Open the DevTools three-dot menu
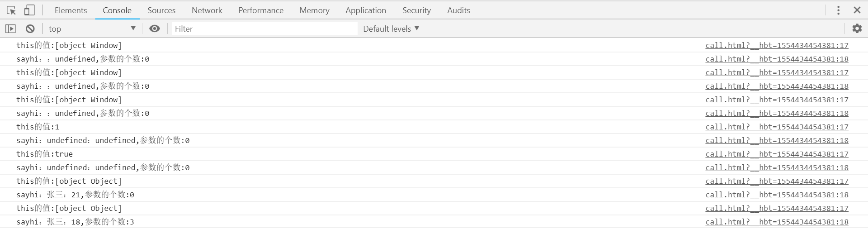Viewport: 868px width, 229px height. 838,10
